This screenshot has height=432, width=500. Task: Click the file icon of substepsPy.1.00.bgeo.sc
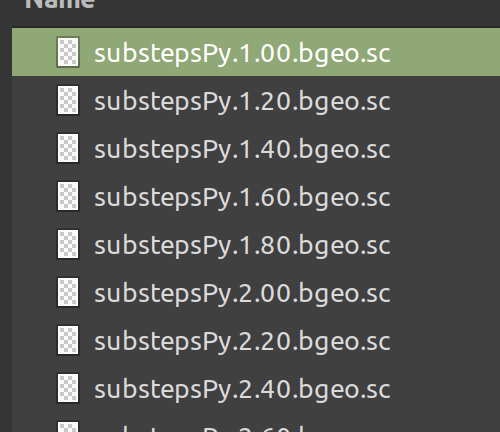click(x=68, y=52)
